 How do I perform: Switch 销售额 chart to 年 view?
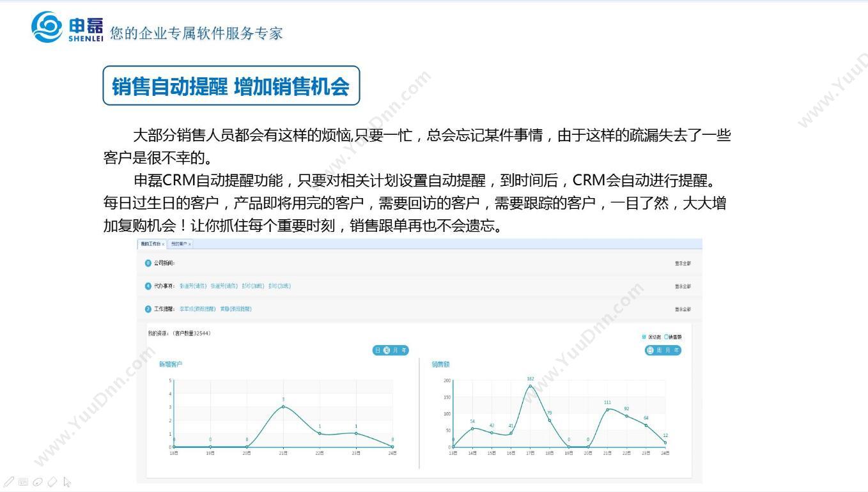(x=676, y=350)
